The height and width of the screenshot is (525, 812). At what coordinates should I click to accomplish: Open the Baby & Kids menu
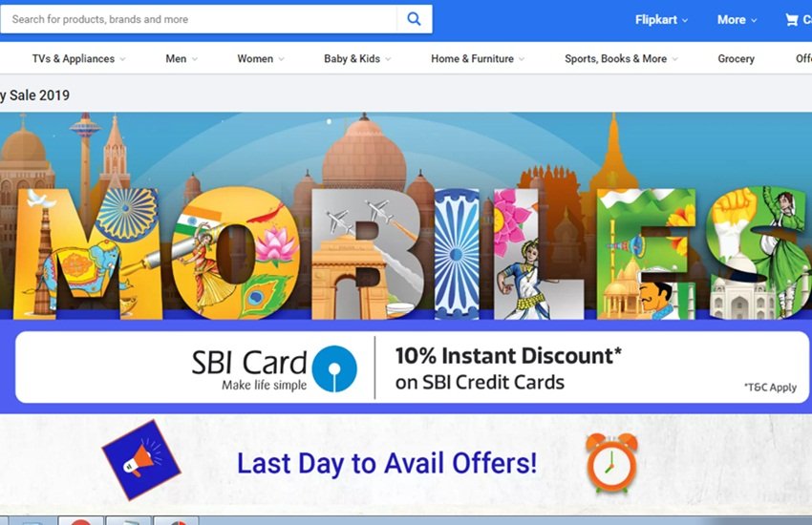pyautogui.click(x=357, y=59)
